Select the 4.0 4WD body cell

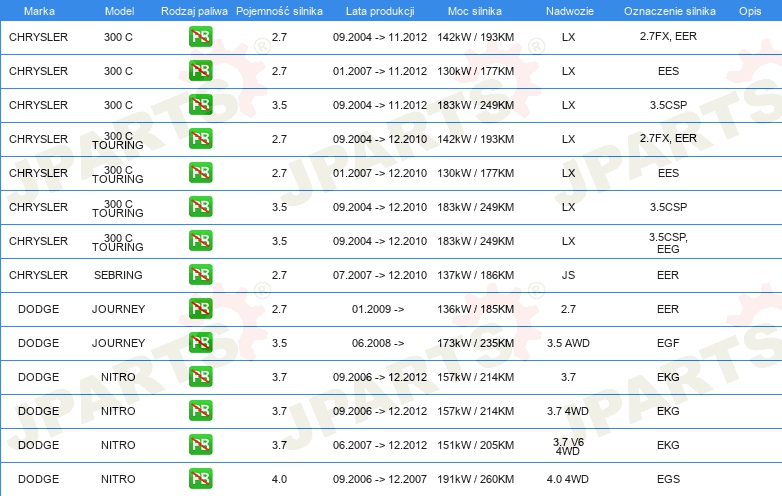point(568,479)
